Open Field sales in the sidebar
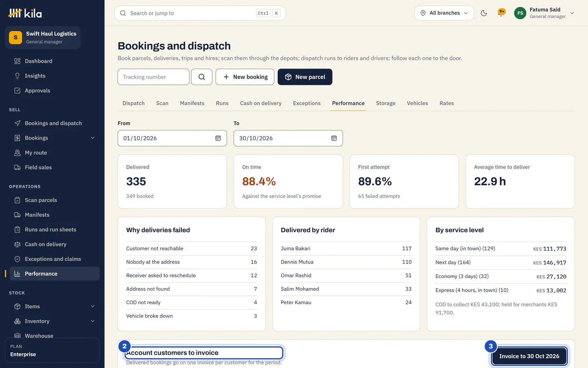 55,167
